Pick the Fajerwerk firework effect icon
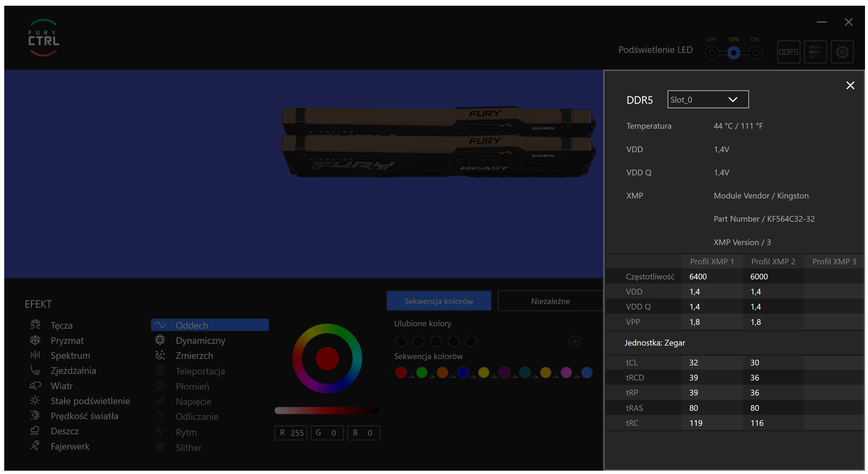The image size is (868, 474). point(35,446)
